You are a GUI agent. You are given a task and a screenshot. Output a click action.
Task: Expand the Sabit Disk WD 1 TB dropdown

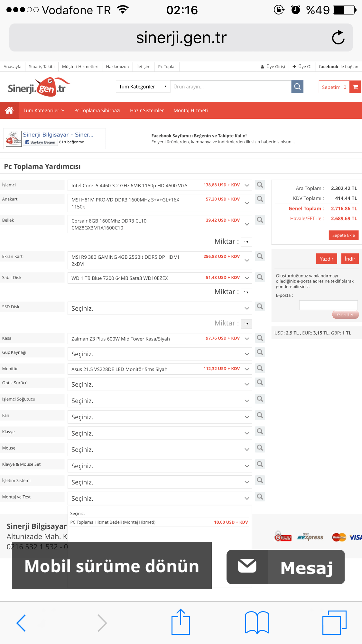[160, 278]
